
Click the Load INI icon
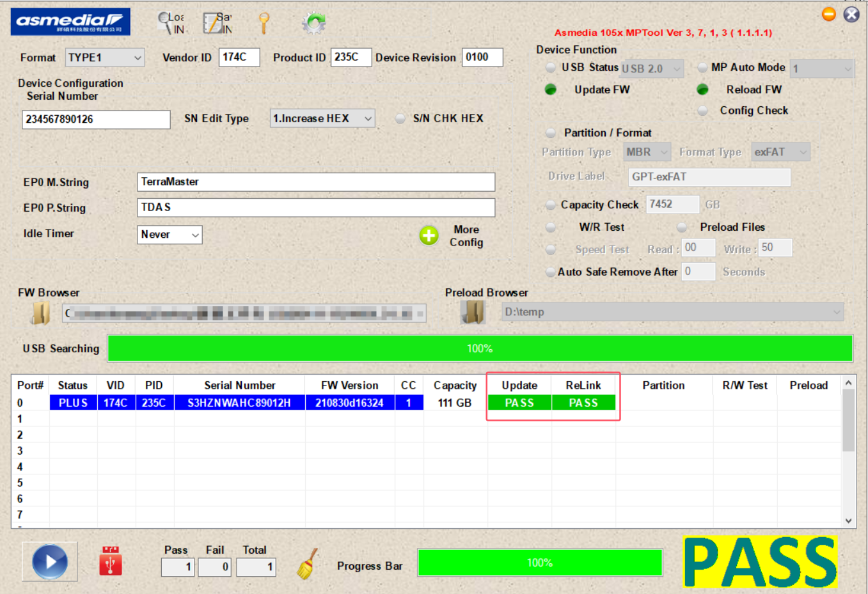tap(171, 24)
